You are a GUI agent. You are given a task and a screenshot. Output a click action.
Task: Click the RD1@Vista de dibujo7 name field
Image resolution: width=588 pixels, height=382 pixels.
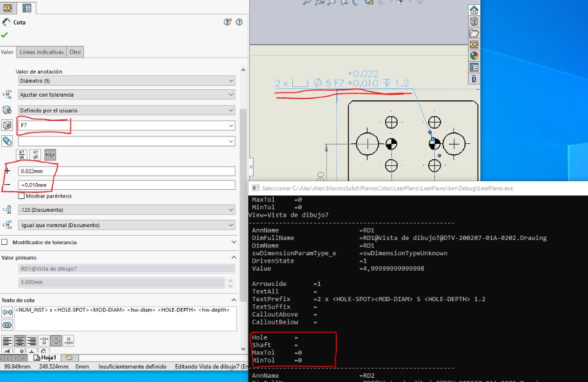(x=127, y=268)
